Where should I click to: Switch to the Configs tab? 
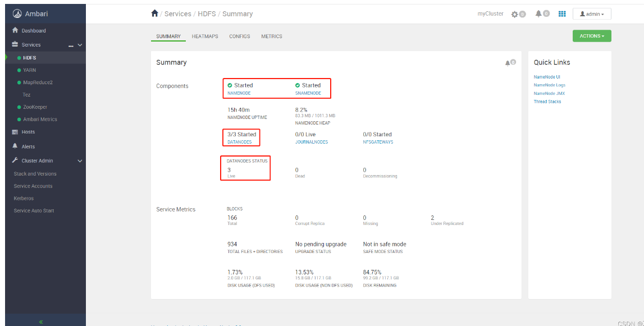pos(240,36)
